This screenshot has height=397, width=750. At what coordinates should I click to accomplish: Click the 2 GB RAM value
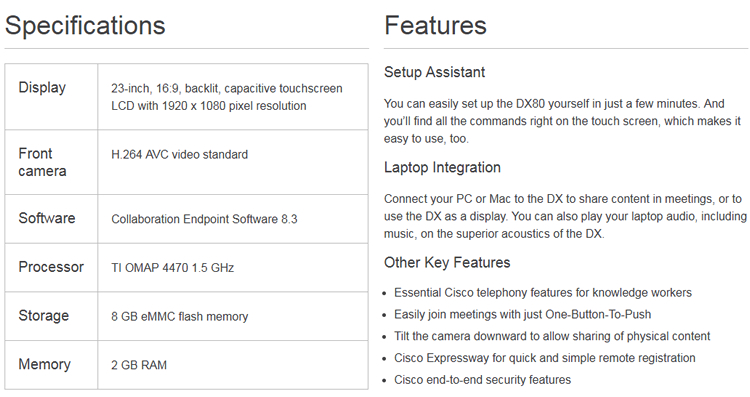139,365
